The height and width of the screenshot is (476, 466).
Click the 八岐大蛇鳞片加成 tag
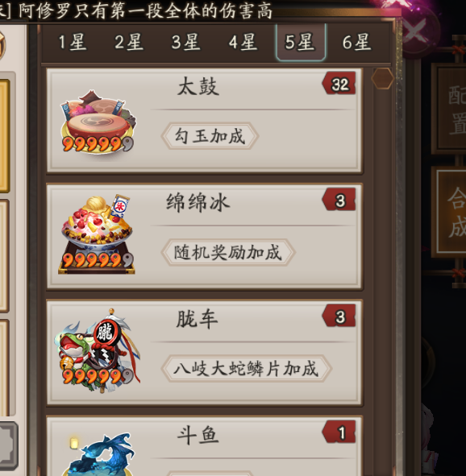point(247,369)
